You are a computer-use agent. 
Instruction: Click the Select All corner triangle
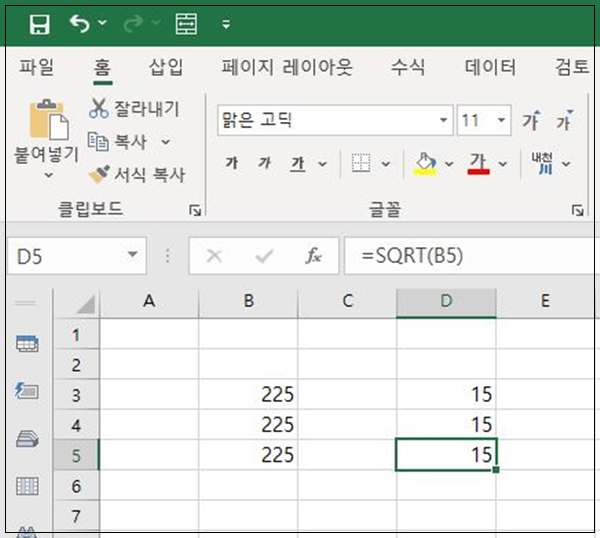tap(85, 304)
